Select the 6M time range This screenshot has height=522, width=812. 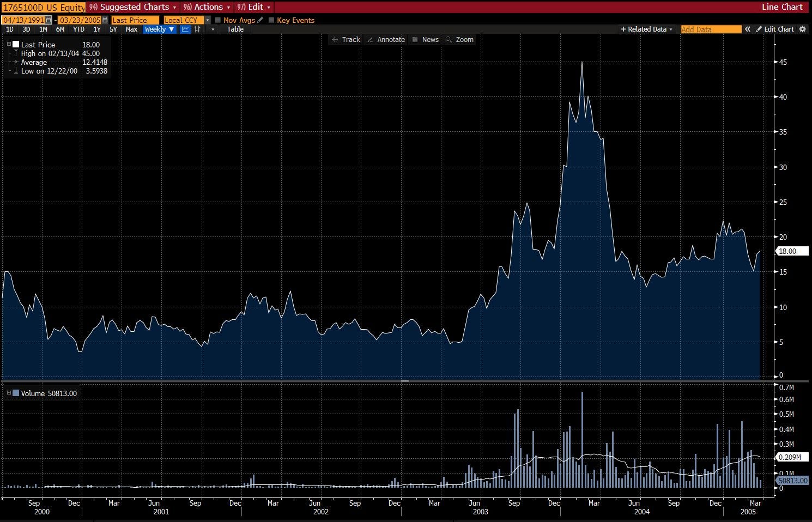[60, 29]
